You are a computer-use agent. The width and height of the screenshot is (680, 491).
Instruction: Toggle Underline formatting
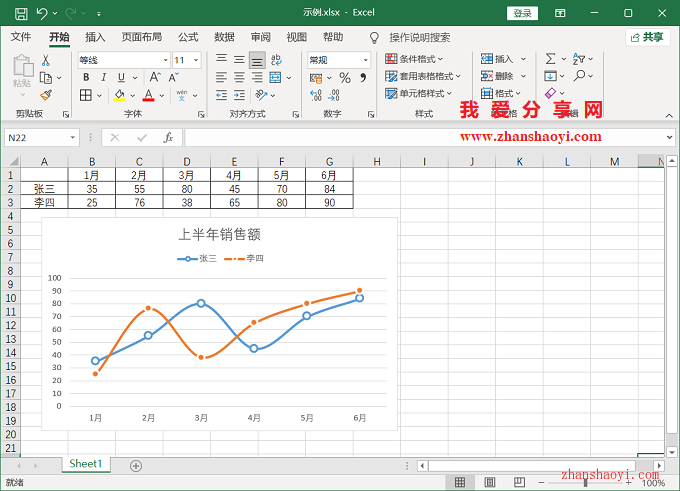click(x=121, y=77)
